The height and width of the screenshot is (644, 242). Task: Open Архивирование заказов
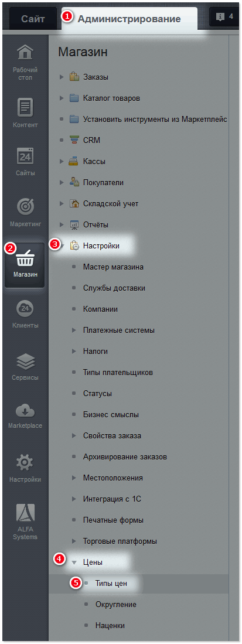click(x=125, y=456)
